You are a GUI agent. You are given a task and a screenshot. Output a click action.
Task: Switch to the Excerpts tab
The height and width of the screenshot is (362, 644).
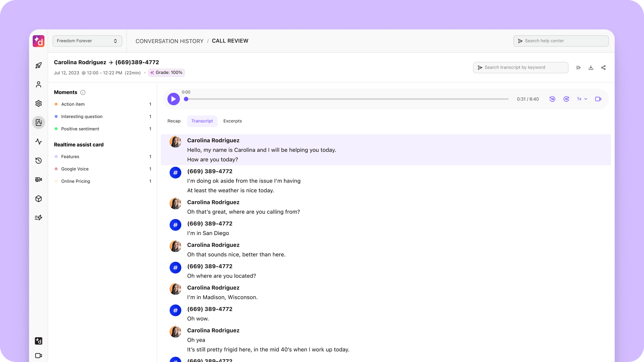tap(232, 121)
